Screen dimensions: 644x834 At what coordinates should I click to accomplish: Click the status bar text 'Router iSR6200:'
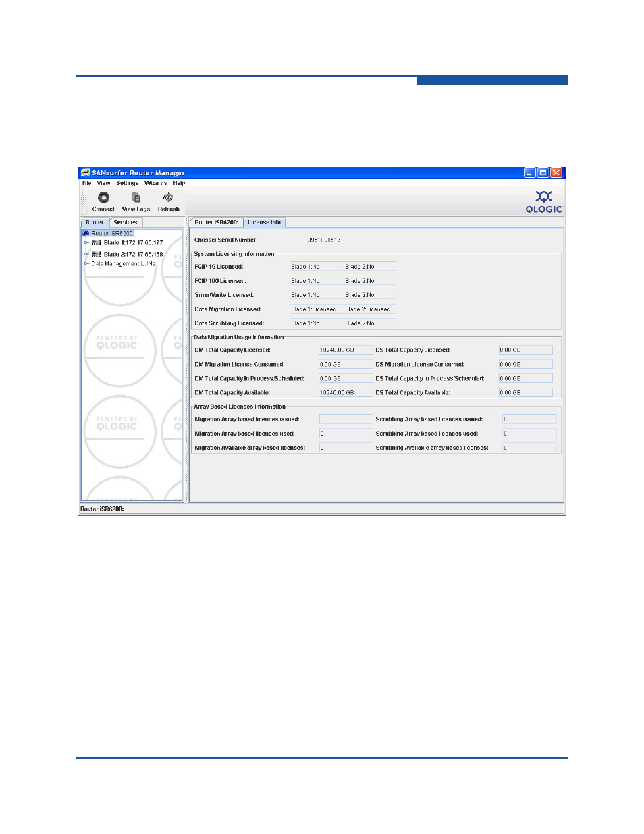tap(103, 509)
